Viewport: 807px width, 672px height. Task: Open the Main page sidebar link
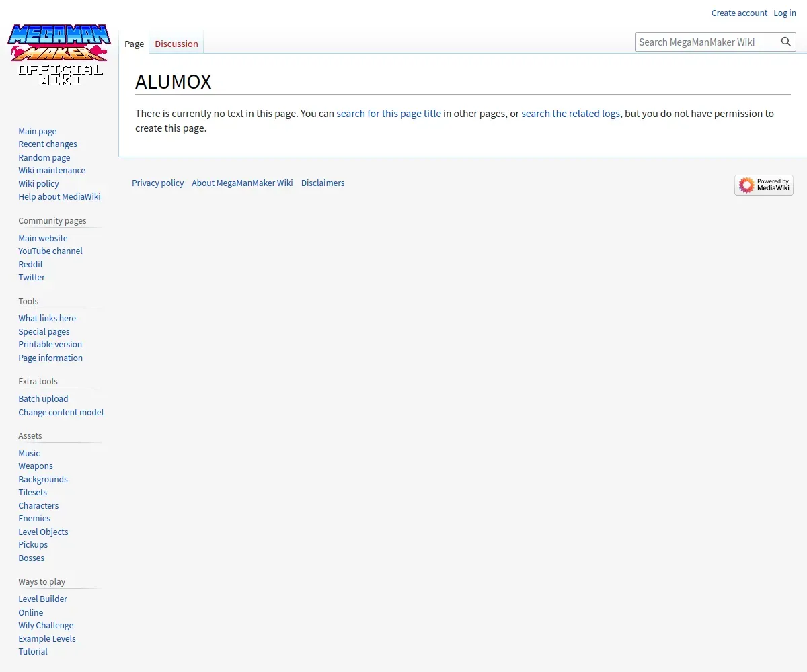(37, 131)
